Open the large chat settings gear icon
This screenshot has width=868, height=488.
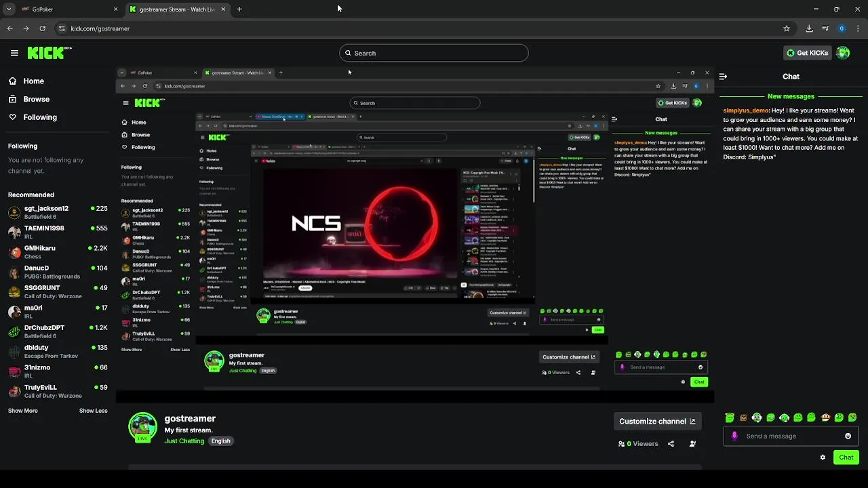(823, 457)
